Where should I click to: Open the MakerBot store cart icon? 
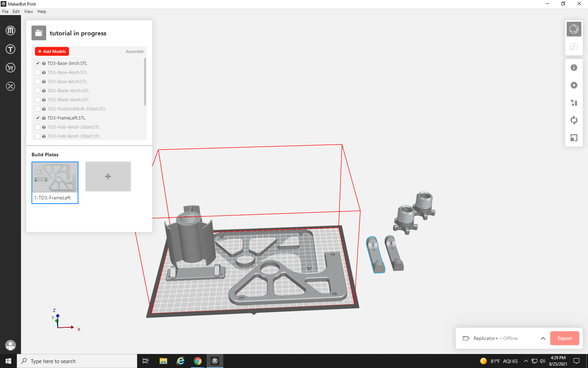[x=10, y=68]
